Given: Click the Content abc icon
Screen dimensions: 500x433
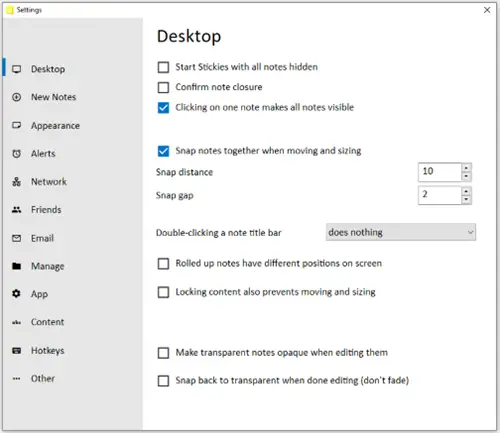Looking at the screenshot, I should 16,322.
